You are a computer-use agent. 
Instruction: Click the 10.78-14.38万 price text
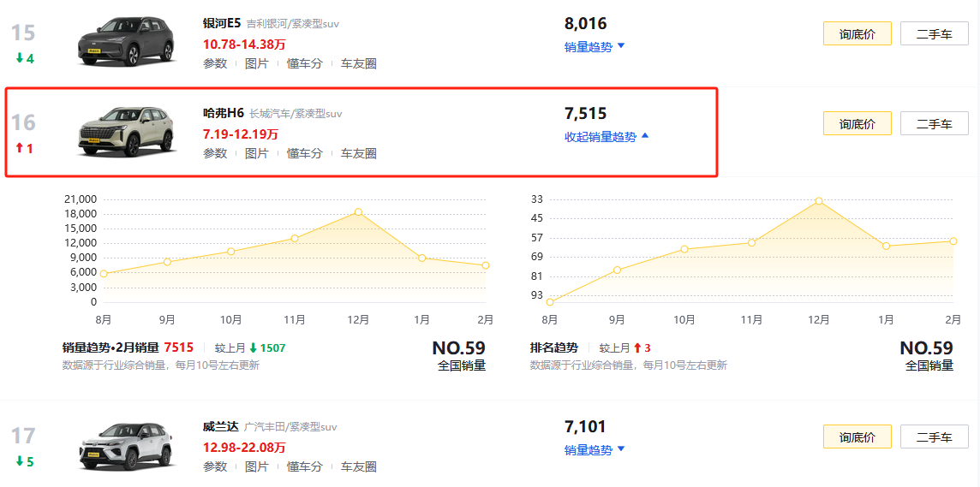(x=244, y=45)
